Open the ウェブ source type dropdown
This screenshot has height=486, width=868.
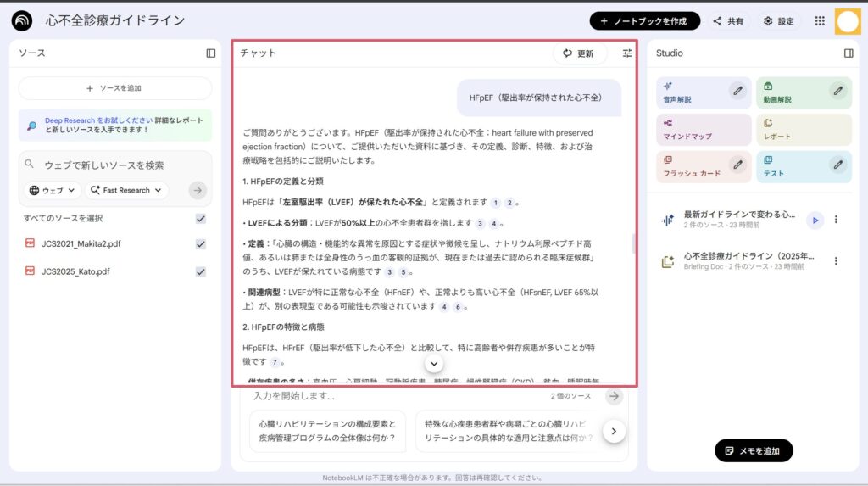53,190
